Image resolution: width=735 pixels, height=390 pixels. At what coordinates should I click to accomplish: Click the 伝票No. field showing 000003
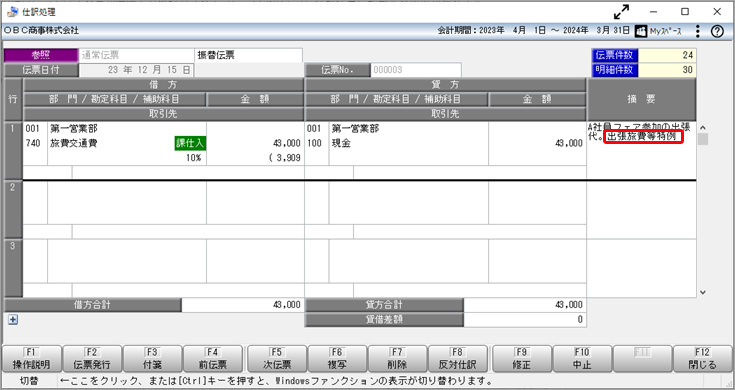[x=415, y=70]
